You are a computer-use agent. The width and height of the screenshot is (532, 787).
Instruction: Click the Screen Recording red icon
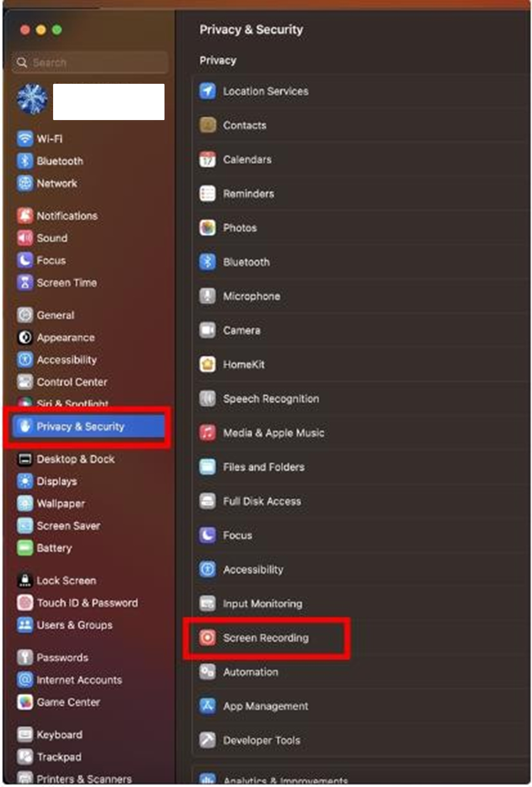[x=207, y=637]
